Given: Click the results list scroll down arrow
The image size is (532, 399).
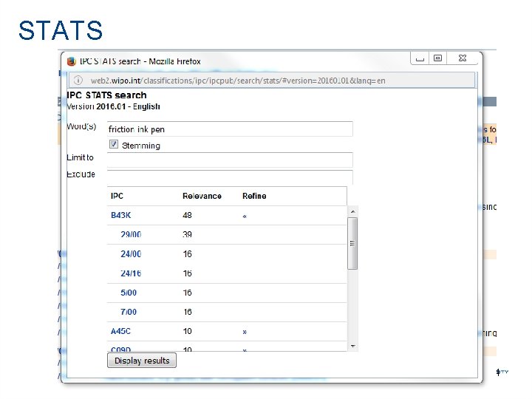Looking at the screenshot, I should tap(353, 346).
